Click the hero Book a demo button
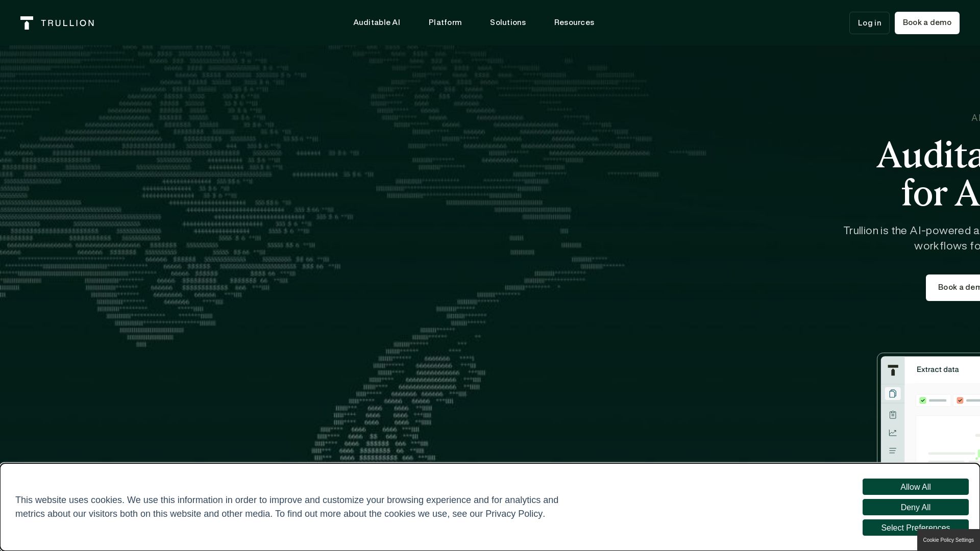The width and height of the screenshot is (980, 551). click(953, 288)
